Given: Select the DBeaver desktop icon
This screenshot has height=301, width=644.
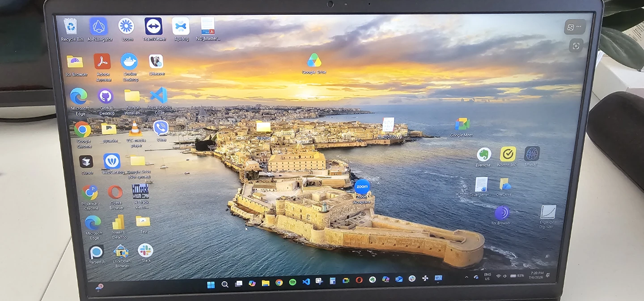Looking at the screenshot, I should [157, 65].
